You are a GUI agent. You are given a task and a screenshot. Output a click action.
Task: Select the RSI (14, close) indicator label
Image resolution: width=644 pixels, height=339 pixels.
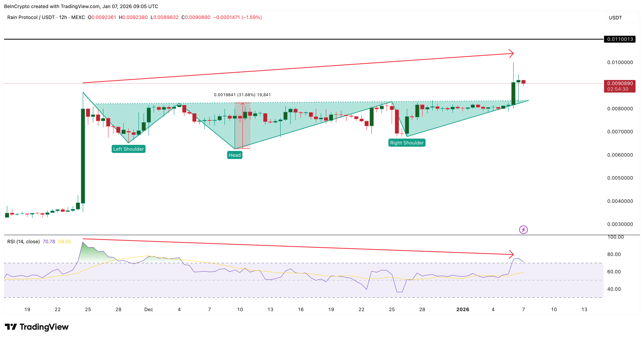(23, 241)
